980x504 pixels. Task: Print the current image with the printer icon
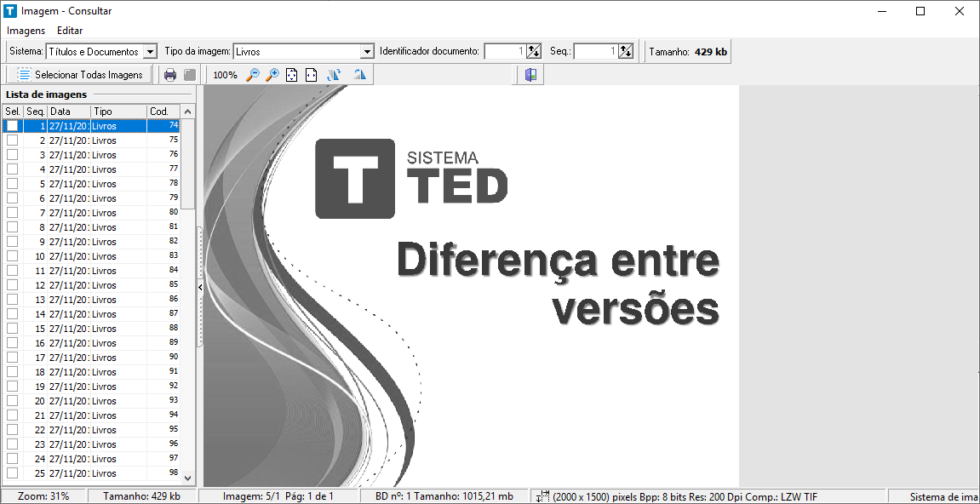tap(170, 75)
